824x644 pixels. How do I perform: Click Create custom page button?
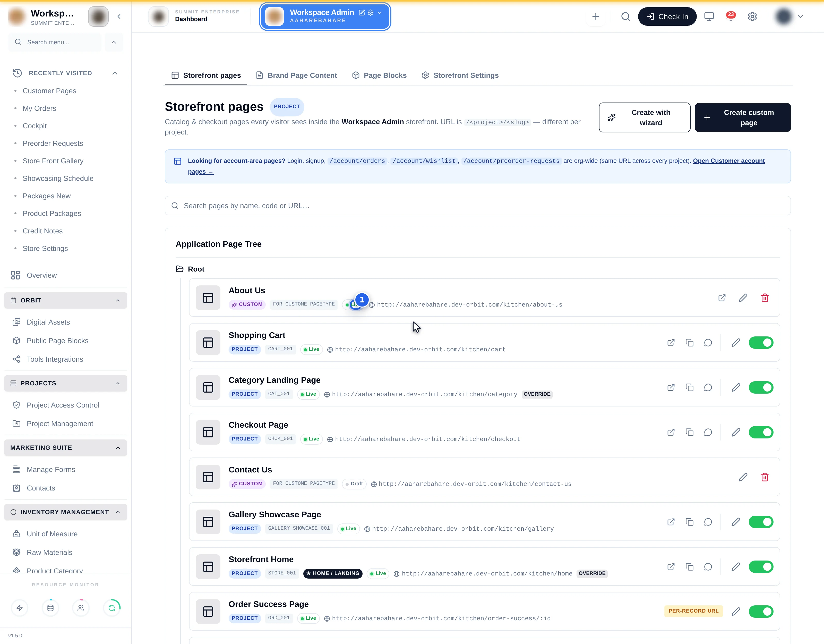742,118
